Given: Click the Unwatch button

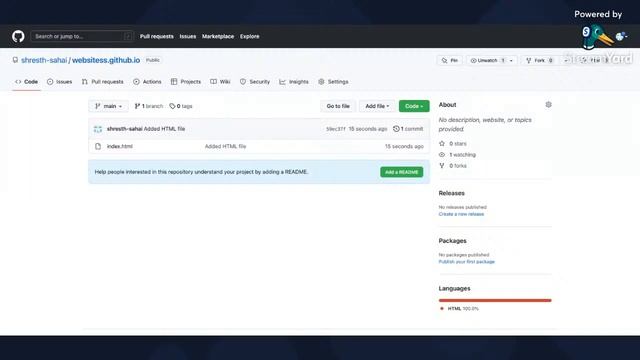Looking at the screenshot, I should point(487,60).
